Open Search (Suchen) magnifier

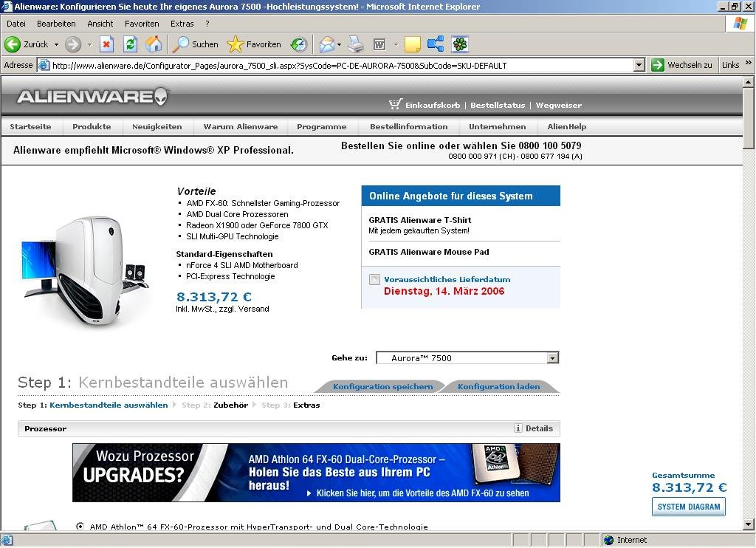pos(181,44)
